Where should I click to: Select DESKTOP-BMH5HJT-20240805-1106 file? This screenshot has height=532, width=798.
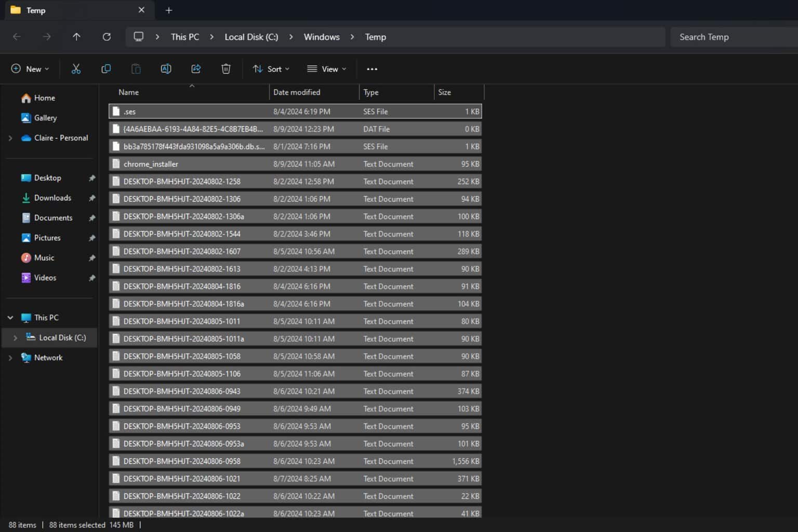tap(295, 374)
